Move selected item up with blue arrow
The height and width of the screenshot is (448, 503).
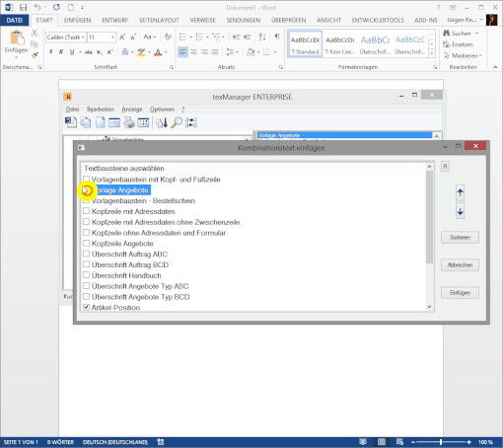tap(460, 192)
